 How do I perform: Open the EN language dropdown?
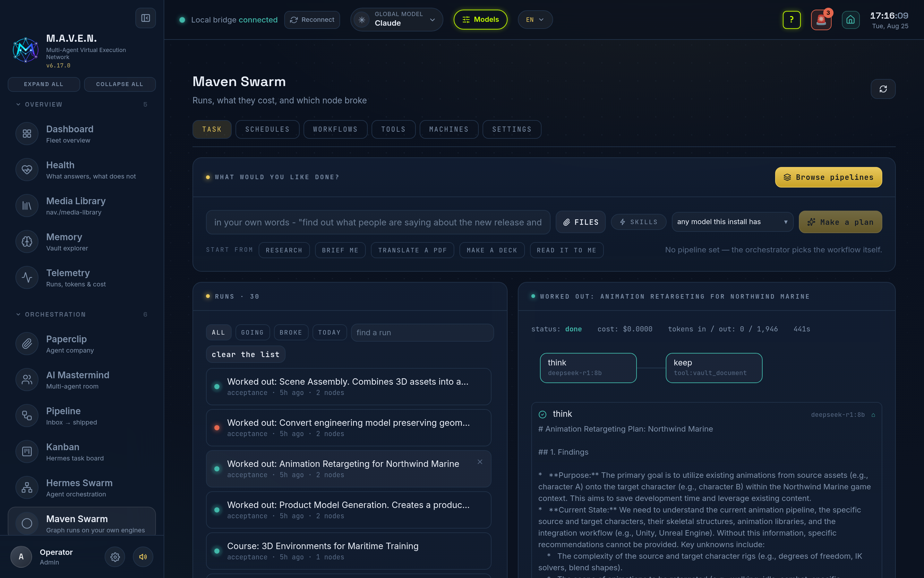point(535,20)
